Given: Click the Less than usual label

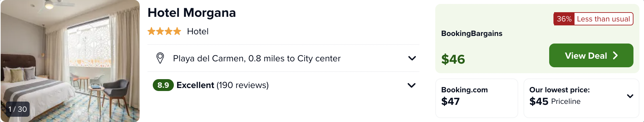Looking at the screenshot, I should pos(604,19).
